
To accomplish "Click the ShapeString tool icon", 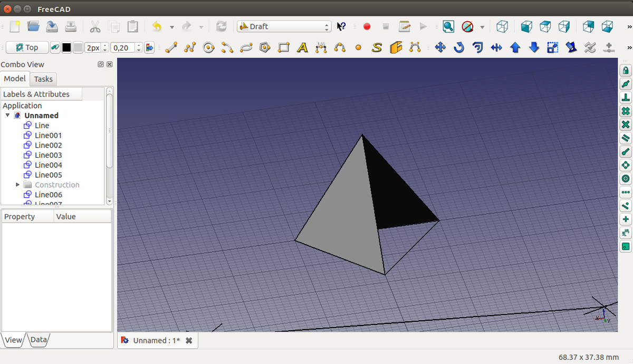I will (x=377, y=47).
